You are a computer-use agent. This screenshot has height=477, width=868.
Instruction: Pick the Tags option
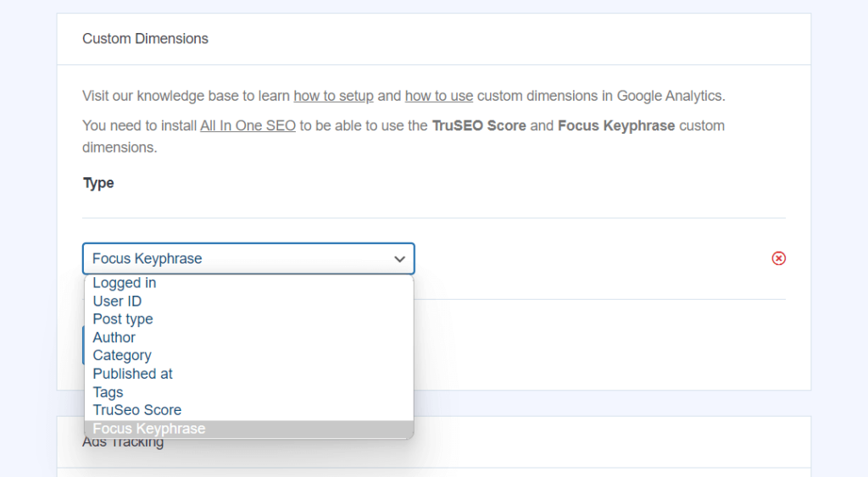tap(108, 392)
